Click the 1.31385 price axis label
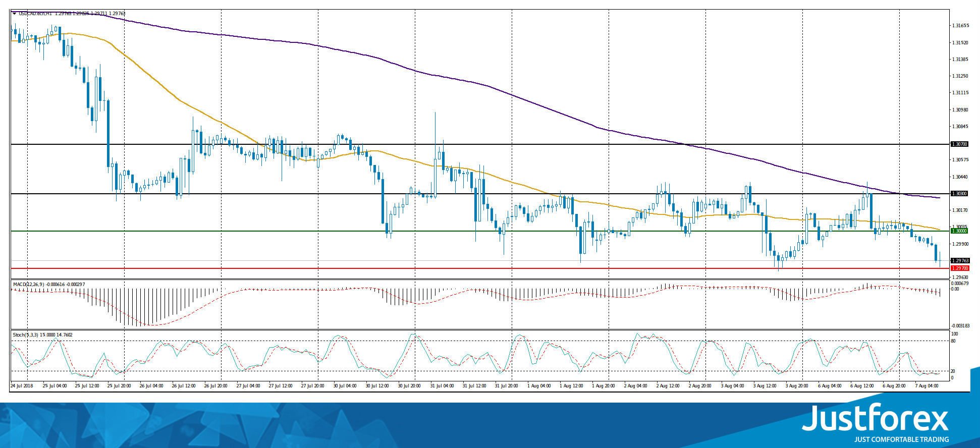This screenshot has width=980, height=448. coord(960,60)
